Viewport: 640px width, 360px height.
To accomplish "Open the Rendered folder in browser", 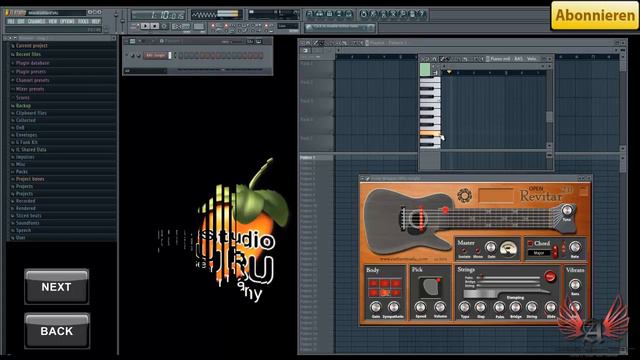I will point(25,208).
